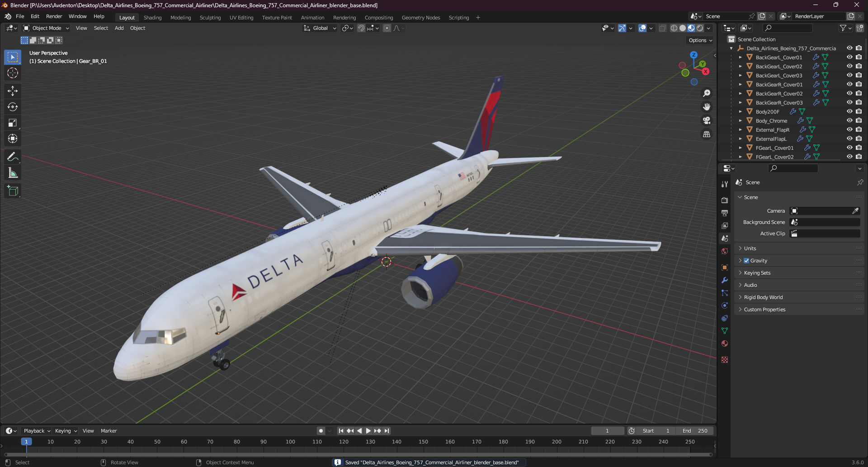Select the Rotate tool
868x467 pixels.
(x=13, y=107)
